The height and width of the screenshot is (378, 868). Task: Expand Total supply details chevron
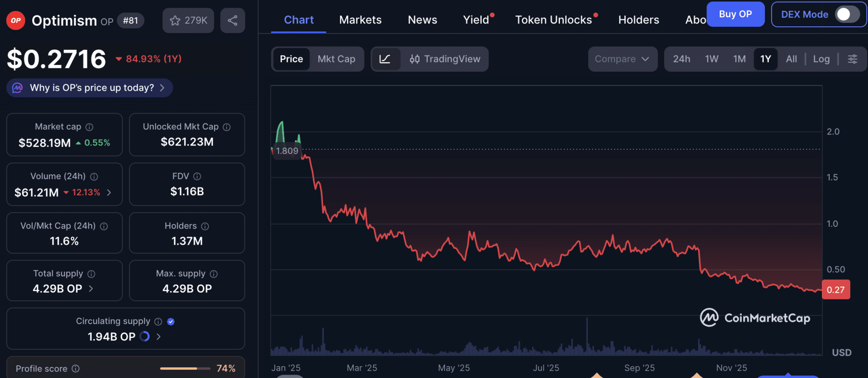coord(91,289)
